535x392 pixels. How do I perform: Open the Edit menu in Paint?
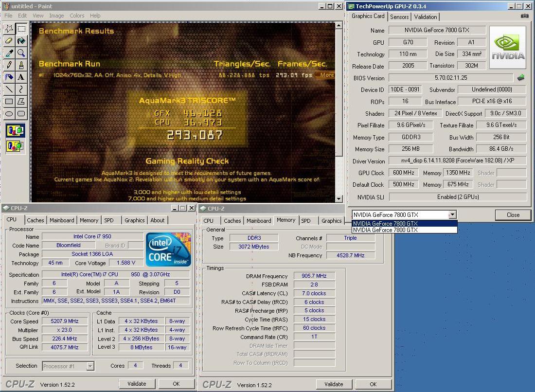pyautogui.click(x=22, y=16)
